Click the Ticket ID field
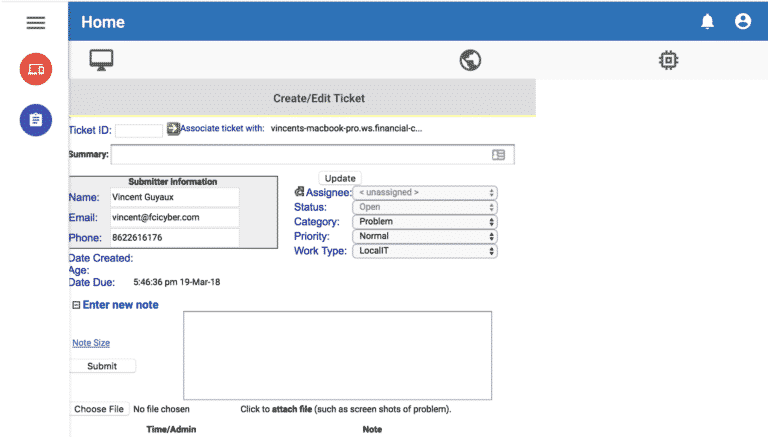 (139, 130)
